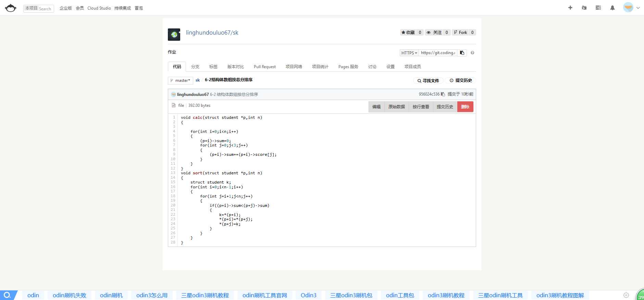Click suggestion odin刷机工具官网
The image size is (644, 300).
[x=265, y=295]
